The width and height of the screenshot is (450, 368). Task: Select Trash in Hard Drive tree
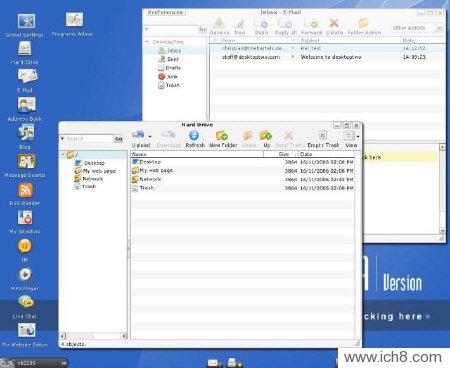coord(85,186)
